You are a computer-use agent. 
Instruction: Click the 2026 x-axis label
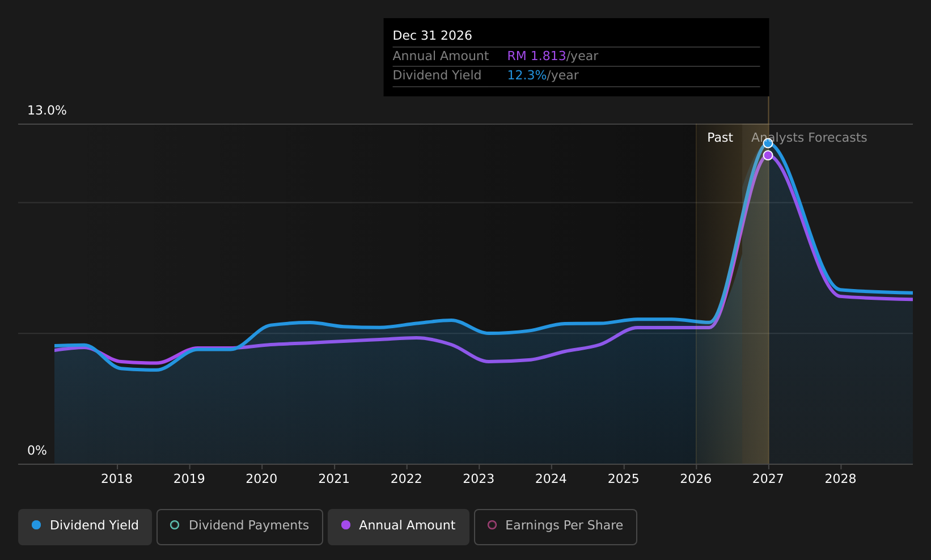tap(696, 479)
